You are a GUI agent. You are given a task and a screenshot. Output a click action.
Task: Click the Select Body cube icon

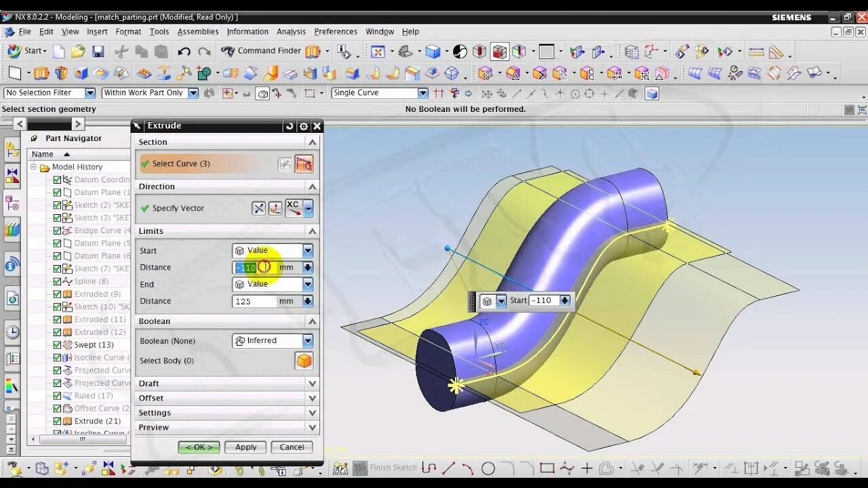pos(304,361)
